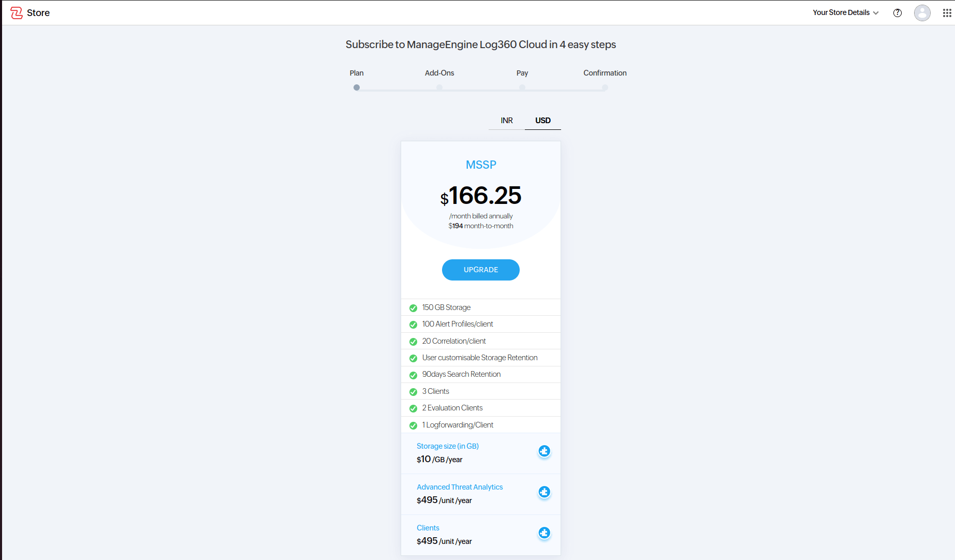
Task: Open the help question mark icon
Action: click(x=898, y=13)
